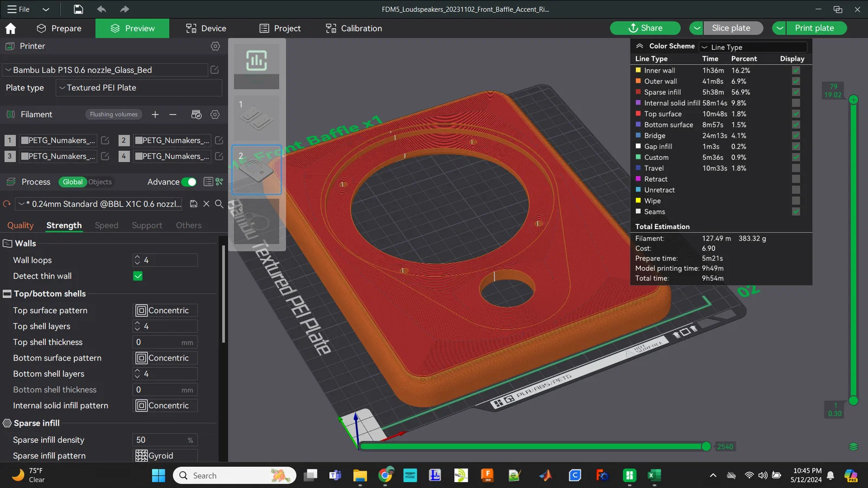Image resolution: width=868 pixels, height=488 pixels.
Task: Open Sparse infill pattern Gyroid dropdown
Action: coord(165,456)
